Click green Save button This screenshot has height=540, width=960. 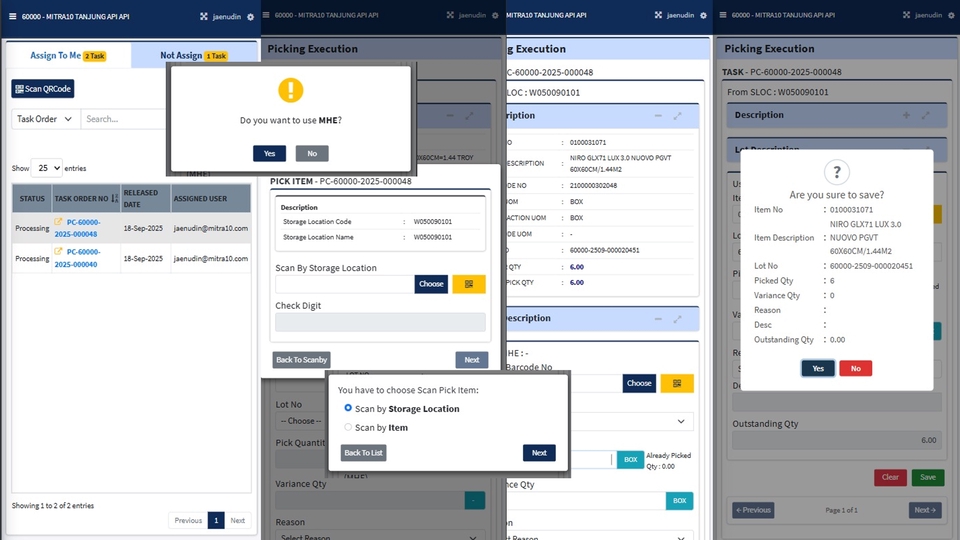click(x=928, y=477)
